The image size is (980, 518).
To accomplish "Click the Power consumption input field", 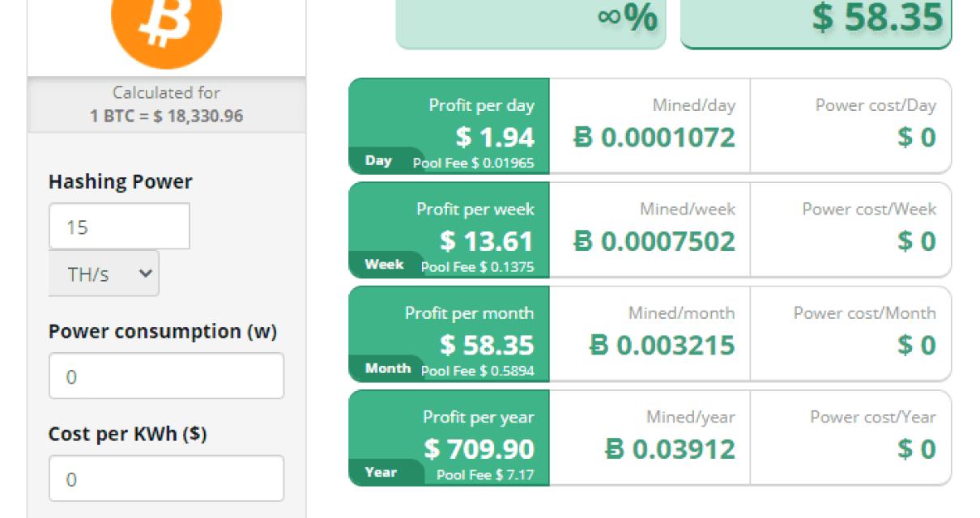I will click(x=166, y=376).
